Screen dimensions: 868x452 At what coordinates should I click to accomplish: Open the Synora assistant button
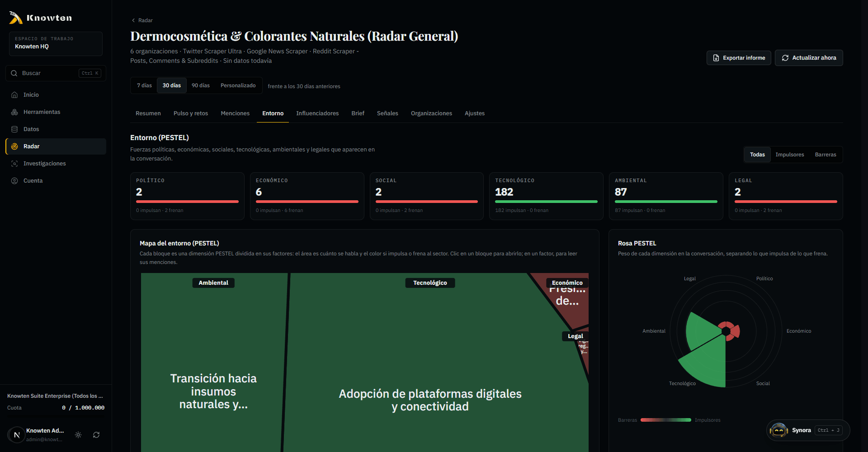coord(808,430)
